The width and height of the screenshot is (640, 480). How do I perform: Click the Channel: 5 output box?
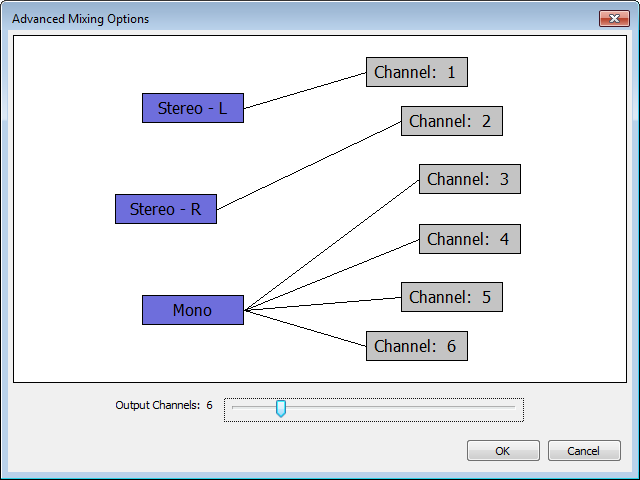pyautogui.click(x=452, y=297)
